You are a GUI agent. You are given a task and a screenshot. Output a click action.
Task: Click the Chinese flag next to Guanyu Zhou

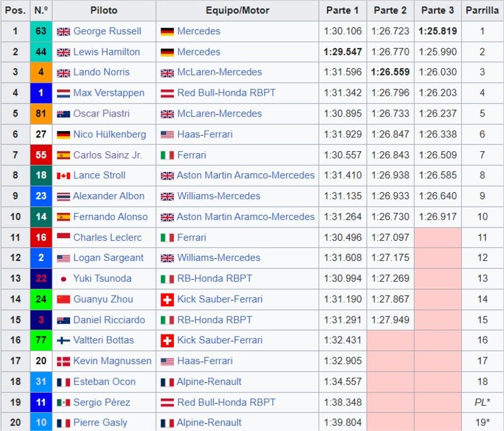click(64, 299)
